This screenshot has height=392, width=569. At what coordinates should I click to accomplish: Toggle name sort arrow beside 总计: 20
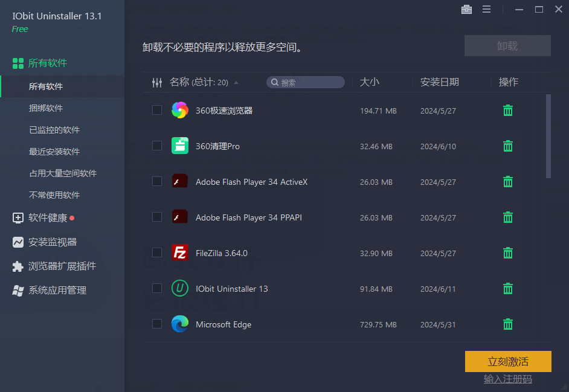236,83
